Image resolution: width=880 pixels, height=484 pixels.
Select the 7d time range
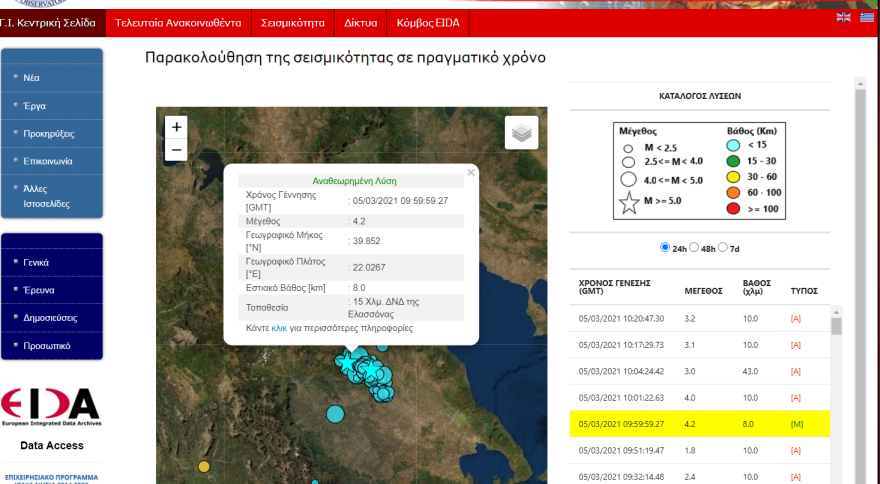(x=723, y=247)
